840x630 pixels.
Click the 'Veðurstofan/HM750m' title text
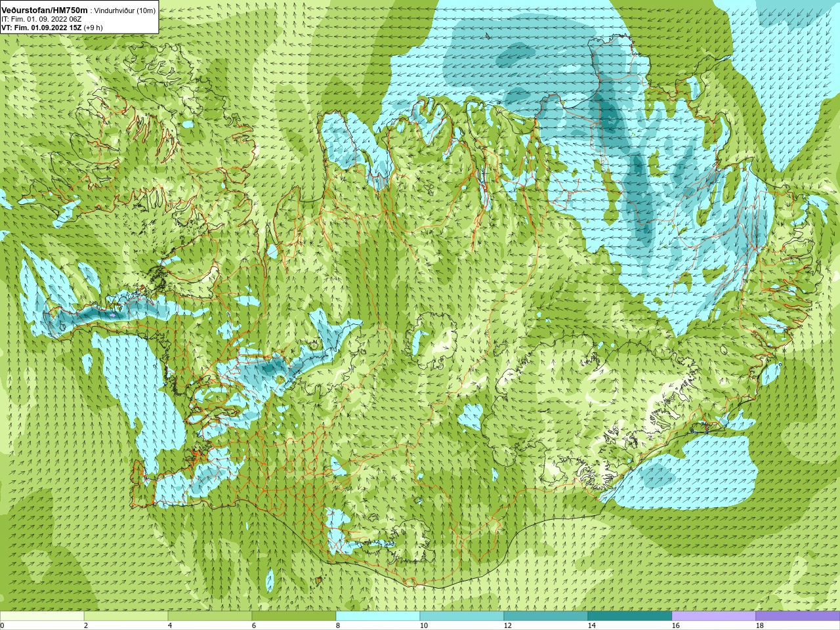tap(45, 10)
